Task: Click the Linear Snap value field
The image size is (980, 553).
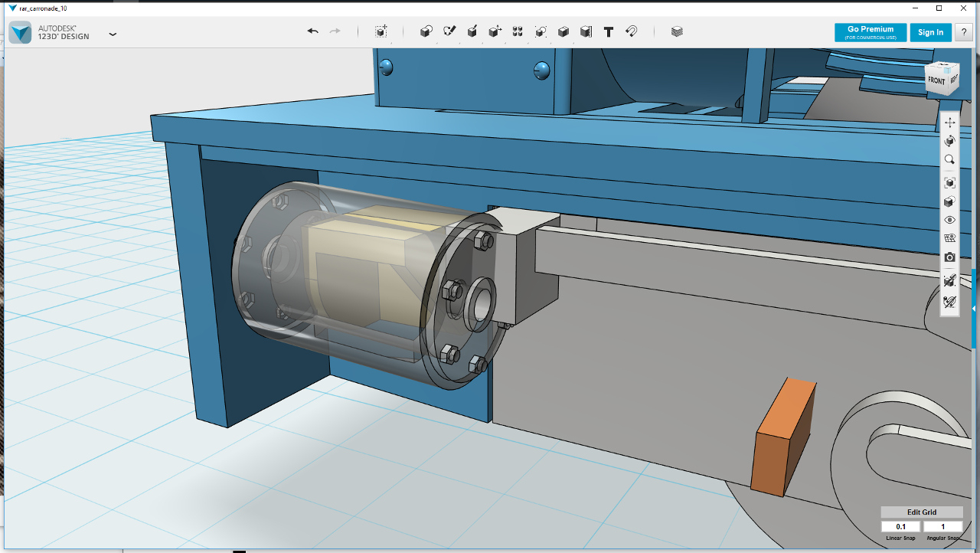Action: pyautogui.click(x=900, y=526)
